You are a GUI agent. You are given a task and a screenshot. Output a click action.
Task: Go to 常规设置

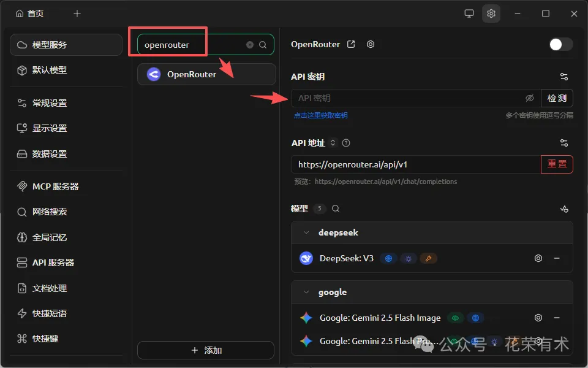66,103
